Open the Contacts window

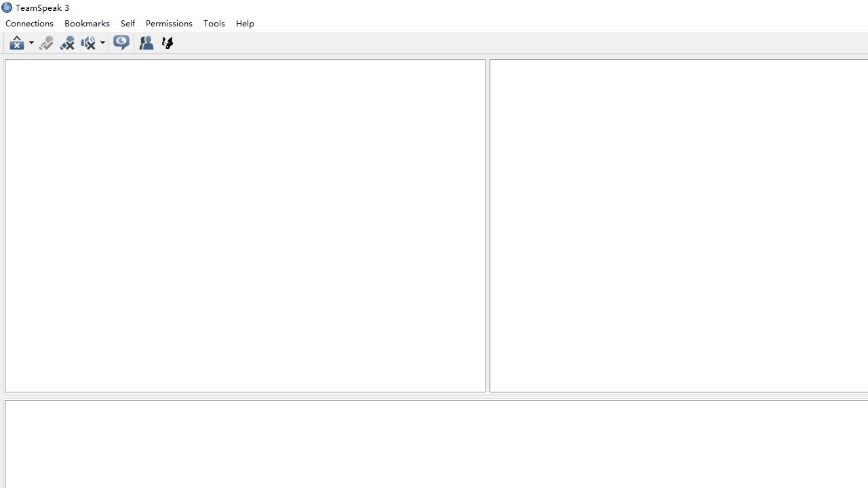146,43
